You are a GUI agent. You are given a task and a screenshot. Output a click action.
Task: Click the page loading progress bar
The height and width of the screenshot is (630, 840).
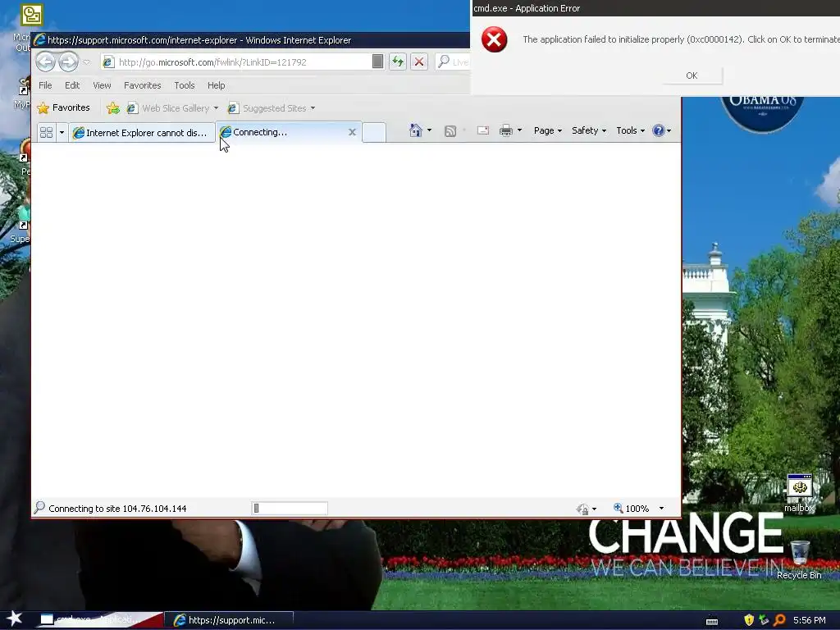(x=290, y=509)
